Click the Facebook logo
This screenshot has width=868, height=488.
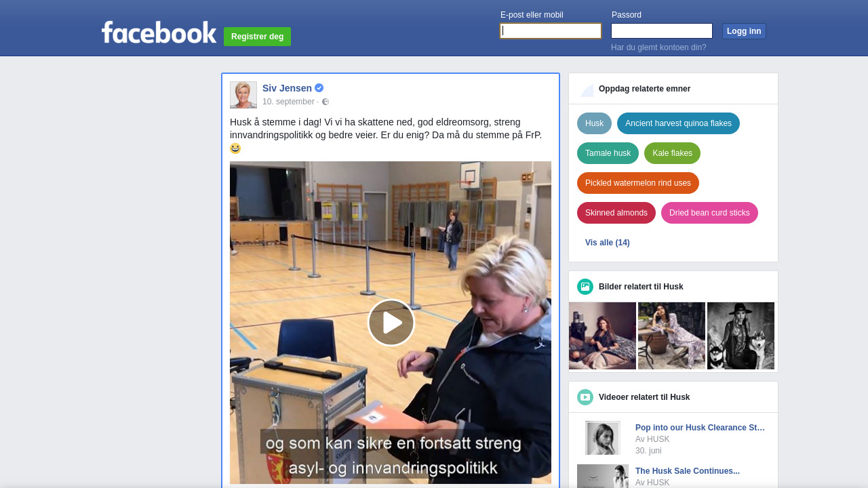coord(159,33)
